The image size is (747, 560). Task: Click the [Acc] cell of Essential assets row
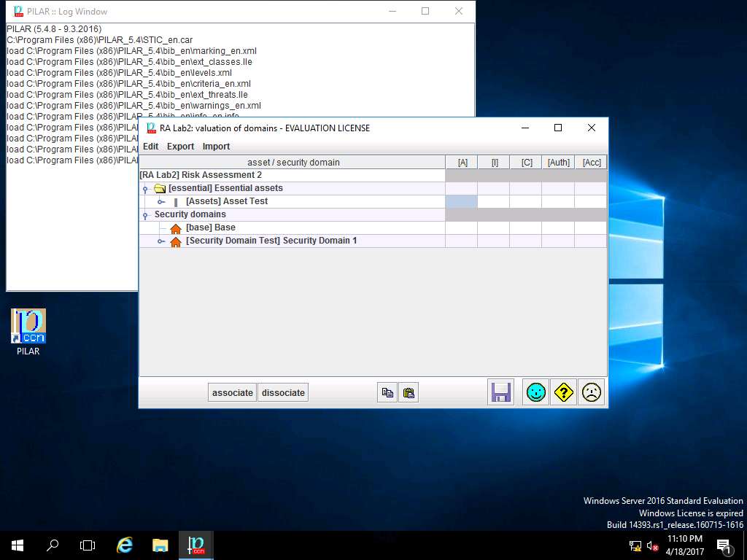tap(591, 189)
